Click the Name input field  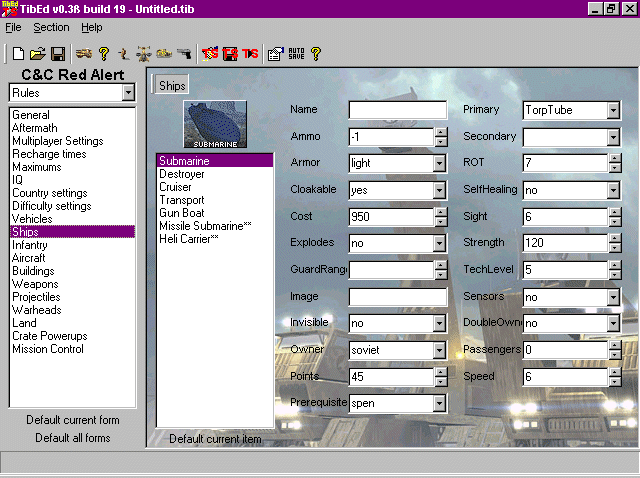(x=398, y=110)
